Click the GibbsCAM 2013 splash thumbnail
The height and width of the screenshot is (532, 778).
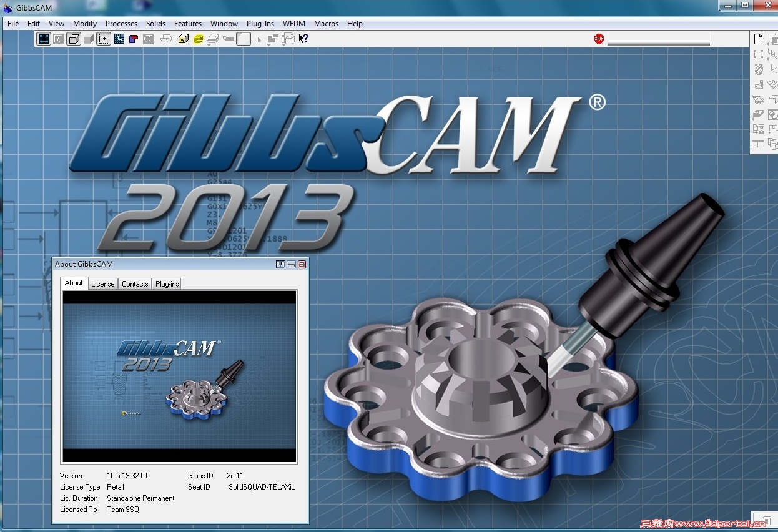click(x=180, y=377)
